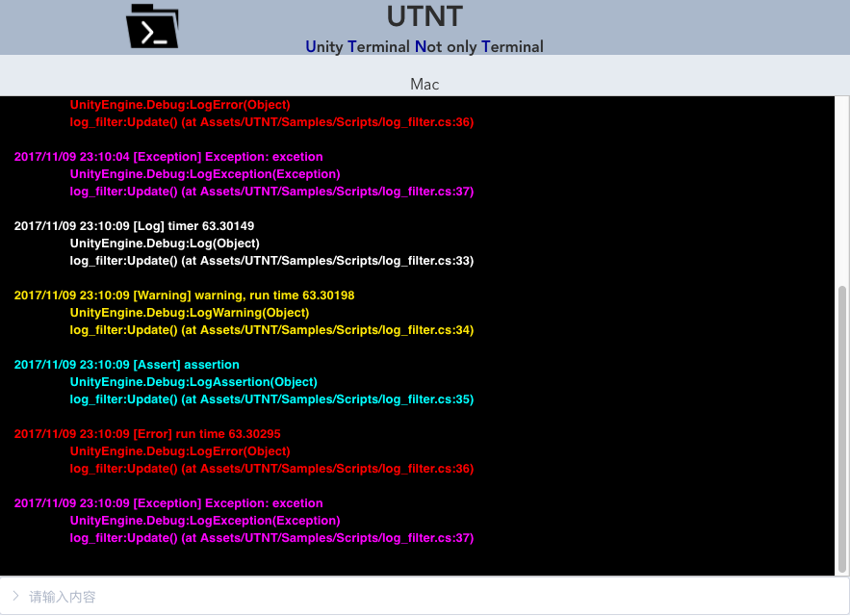The width and height of the screenshot is (850, 616).
Task: Click the log_filter.cs:33 stack trace line
Action: (x=271, y=261)
